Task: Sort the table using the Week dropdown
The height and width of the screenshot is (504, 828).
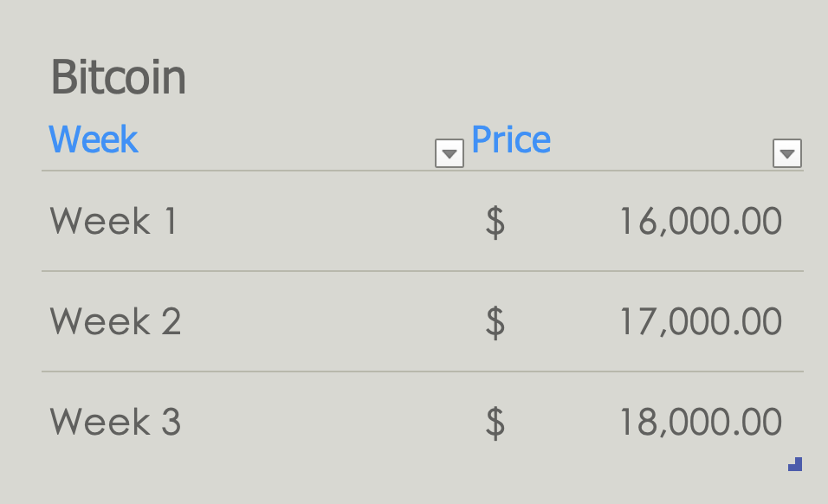Action: coord(448,153)
